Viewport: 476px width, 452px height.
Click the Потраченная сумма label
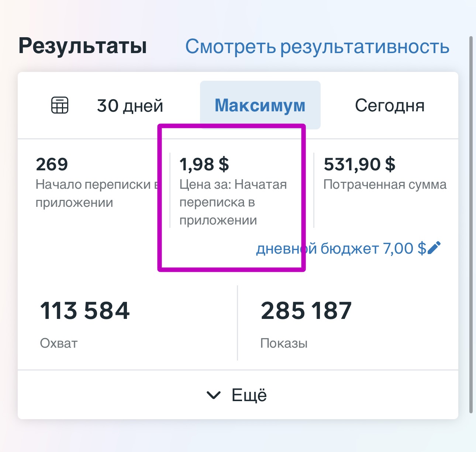(x=385, y=184)
